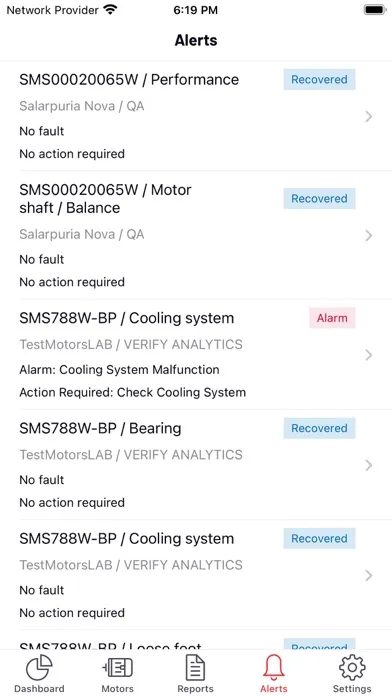392x696 pixels.
Task: Tap the battery indicator icon
Action: tap(375, 10)
